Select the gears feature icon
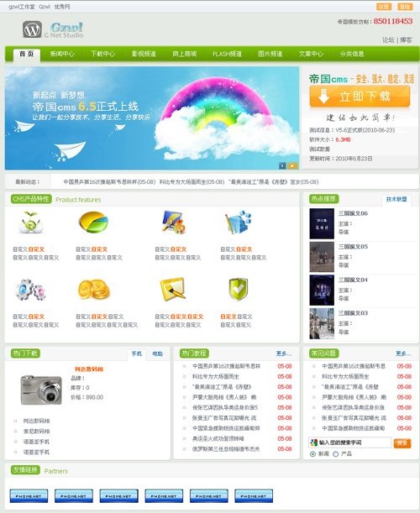This screenshot has height=513, width=420. click(31, 290)
